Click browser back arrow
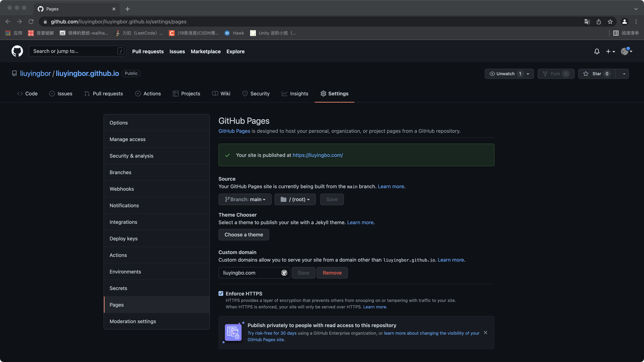The height and width of the screenshot is (362, 644). click(x=8, y=22)
